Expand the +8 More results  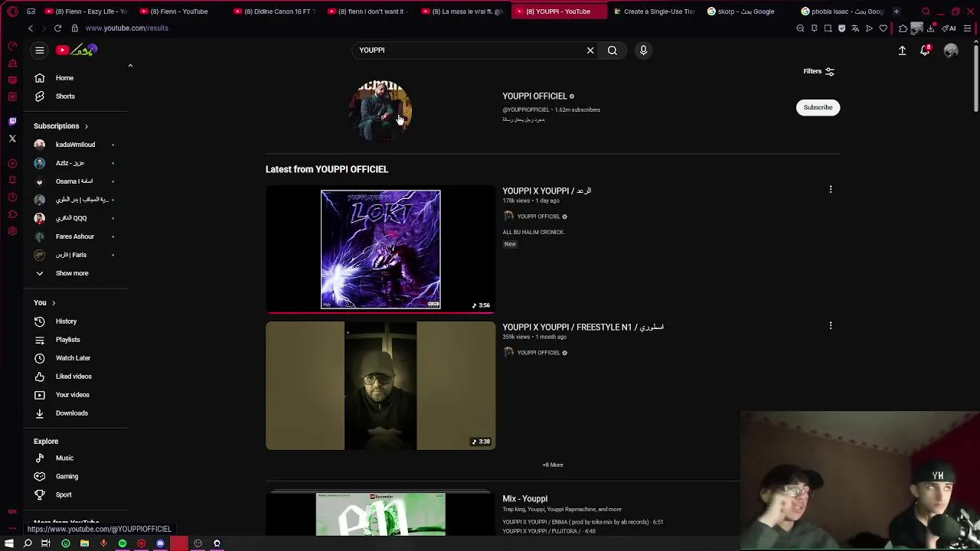(x=553, y=465)
